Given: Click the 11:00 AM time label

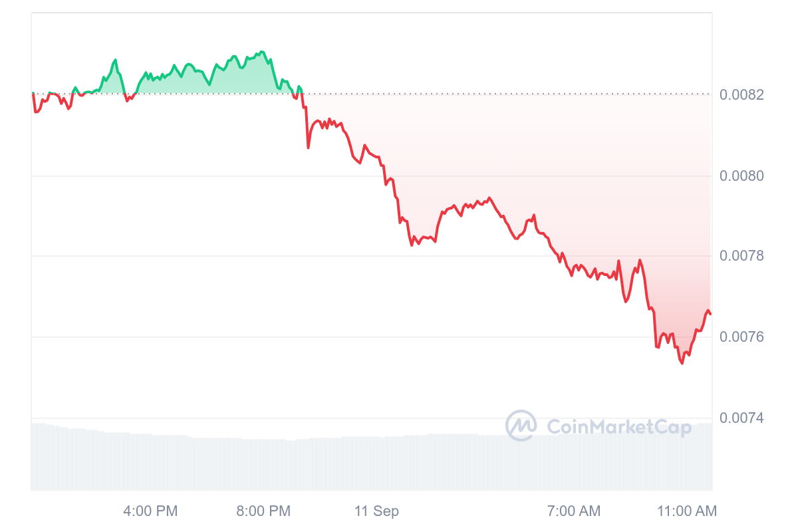Looking at the screenshot, I should pyautogui.click(x=687, y=511).
